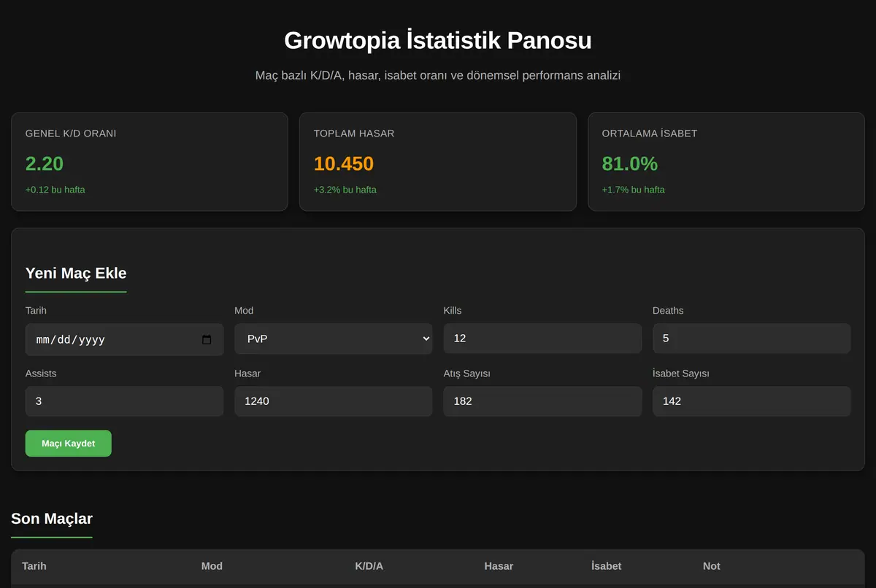Image resolution: width=876 pixels, height=588 pixels.
Task: Click the GENEL K/D ORANI card label
Action: click(71, 134)
